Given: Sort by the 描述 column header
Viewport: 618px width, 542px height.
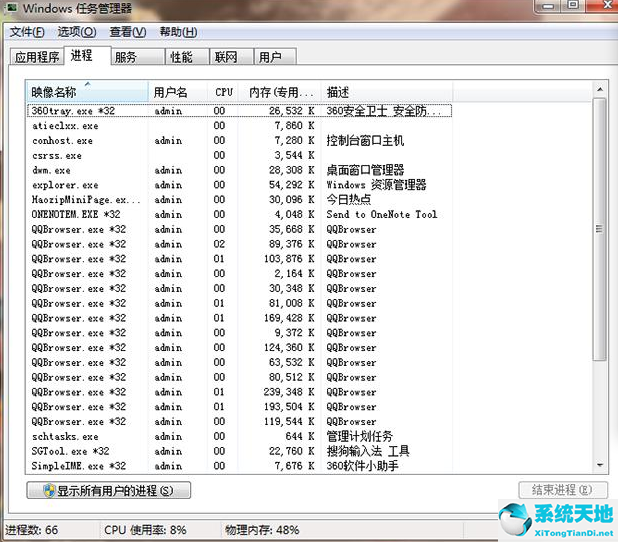Looking at the screenshot, I should (387, 92).
